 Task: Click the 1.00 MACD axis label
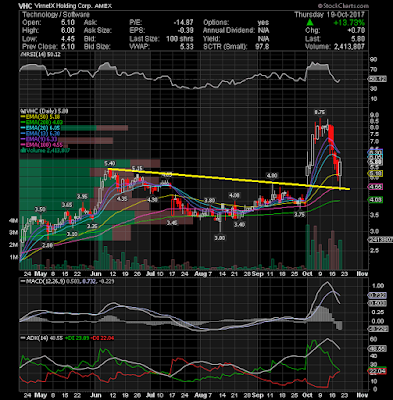pos(377,285)
